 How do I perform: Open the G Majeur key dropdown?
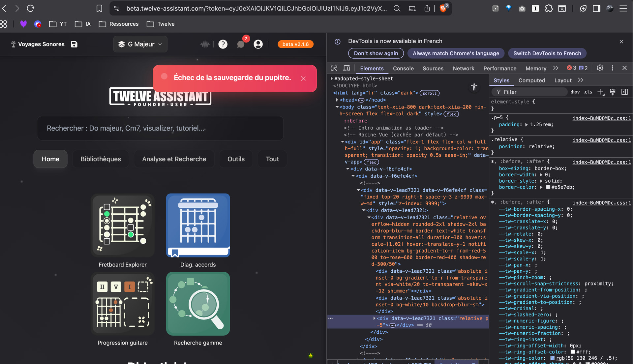point(140,44)
